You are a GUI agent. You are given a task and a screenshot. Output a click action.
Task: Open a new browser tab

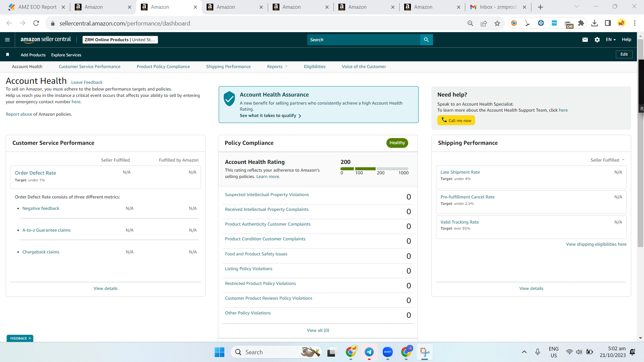tap(540, 7)
